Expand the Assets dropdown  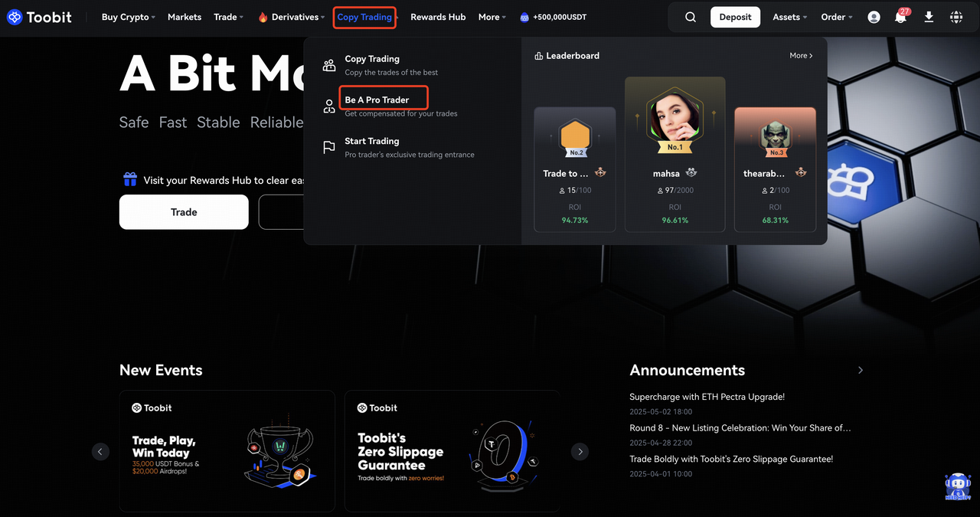789,17
